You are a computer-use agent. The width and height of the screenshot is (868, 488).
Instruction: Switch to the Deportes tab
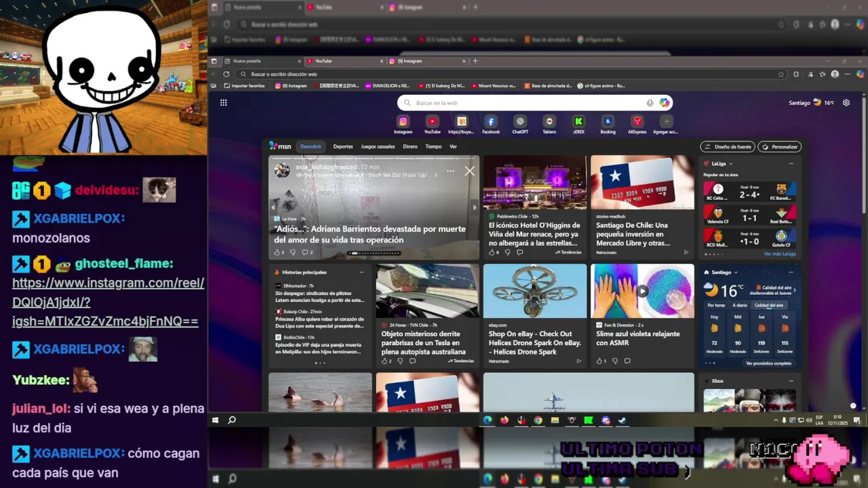tap(343, 146)
